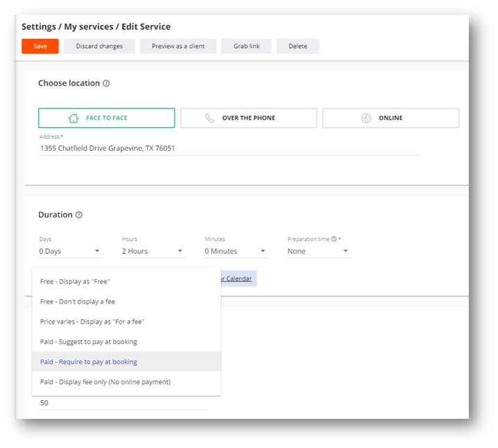The height and width of the screenshot is (448, 498).
Task: Click the Discard changes button
Action: [99, 47]
